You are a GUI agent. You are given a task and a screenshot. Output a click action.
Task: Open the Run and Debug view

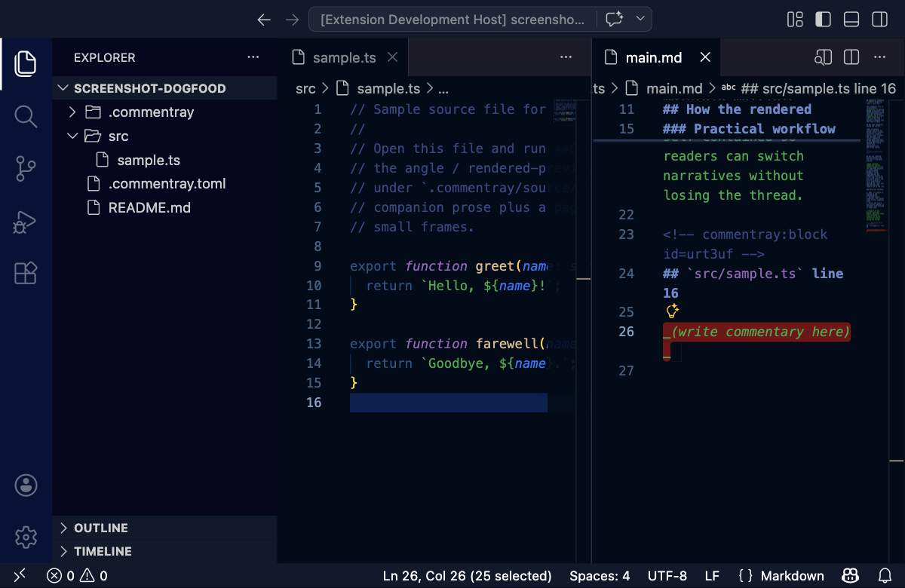26,222
